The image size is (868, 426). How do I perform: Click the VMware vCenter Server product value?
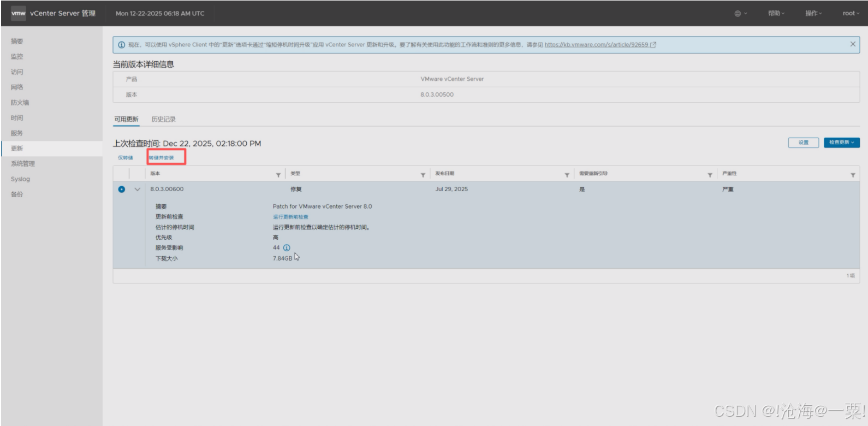[452, 79]
